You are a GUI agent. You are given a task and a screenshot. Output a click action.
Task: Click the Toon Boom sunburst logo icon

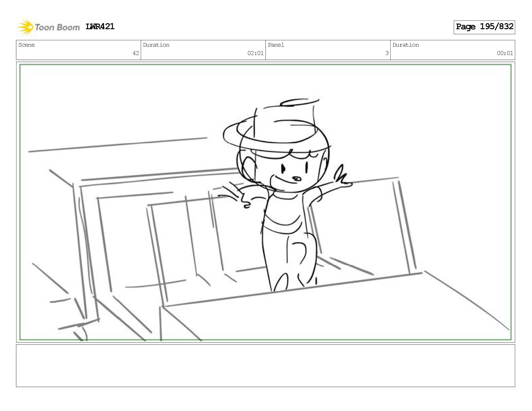click(25, 27)
